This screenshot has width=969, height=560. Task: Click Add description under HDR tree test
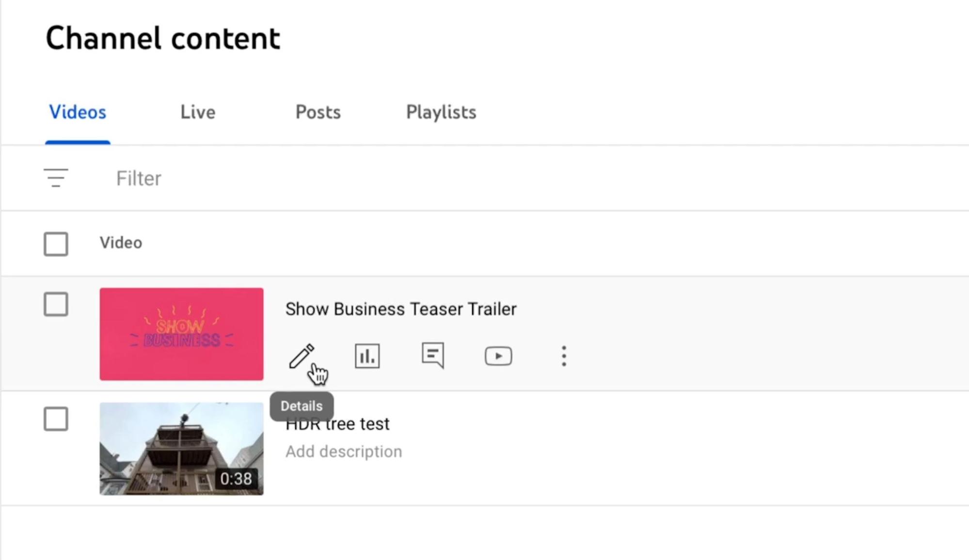[x=344, y=451]
